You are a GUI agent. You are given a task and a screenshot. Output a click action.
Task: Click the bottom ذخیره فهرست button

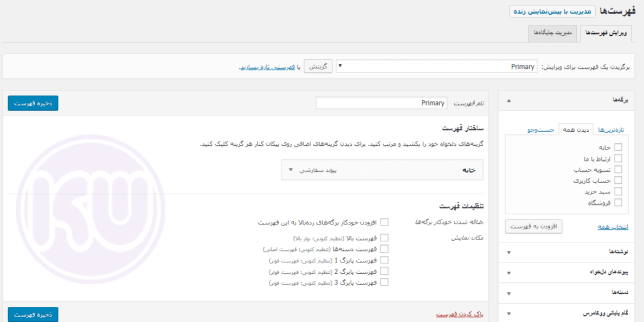coord(33,314)
